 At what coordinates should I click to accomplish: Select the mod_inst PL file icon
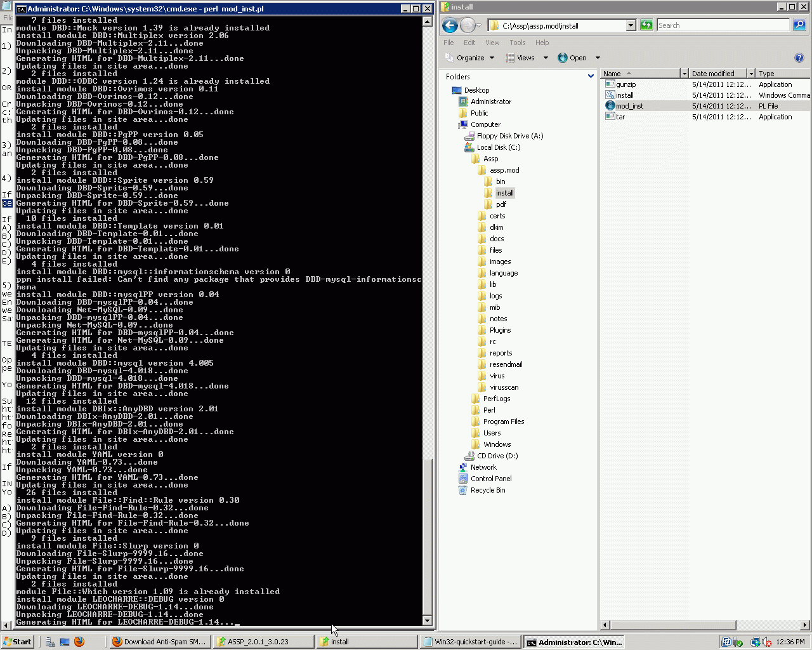(x=610, y=106)
